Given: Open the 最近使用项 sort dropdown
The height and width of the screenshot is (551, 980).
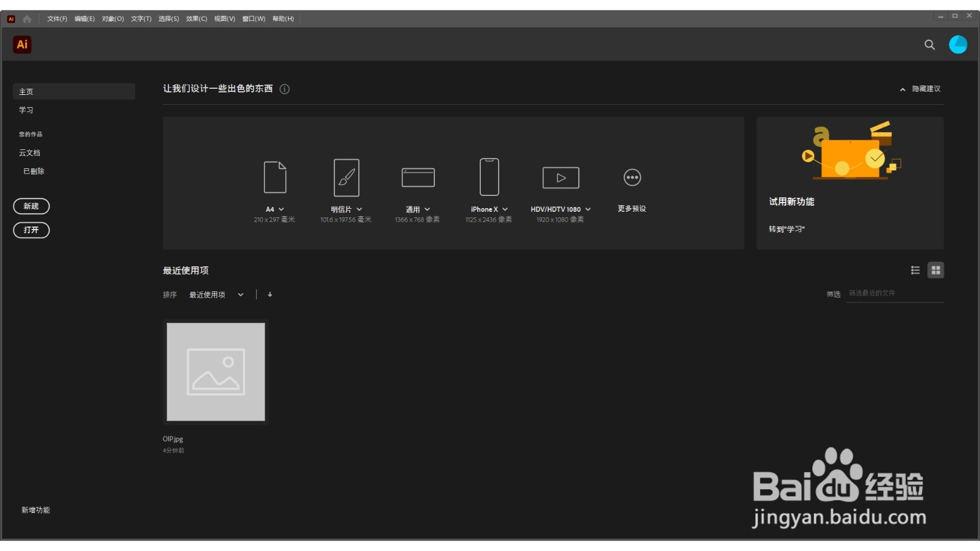Looking at the screenshot, I should coord(216,294).
